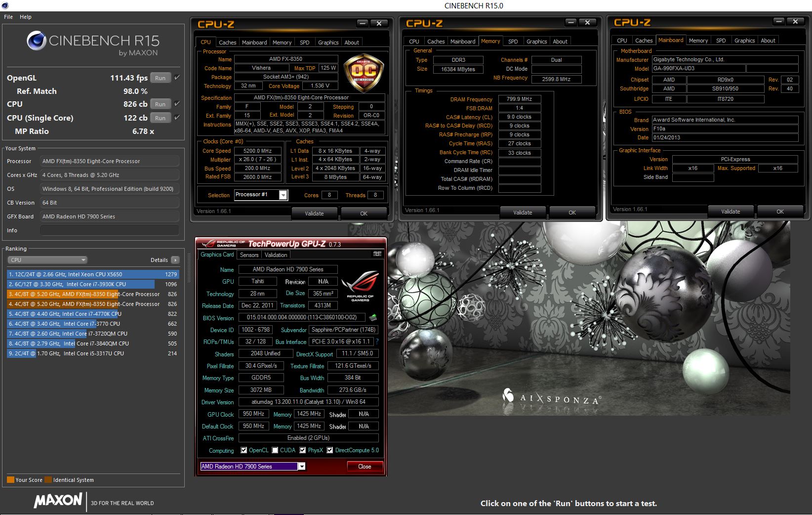Click the Close button in GPU-Z
The width and height of the screenshot is (812, 515).
pos(365,467)
